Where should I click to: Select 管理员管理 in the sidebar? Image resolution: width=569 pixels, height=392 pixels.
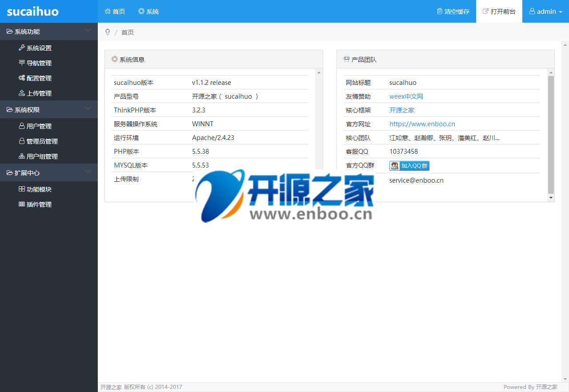coord(49,141)
